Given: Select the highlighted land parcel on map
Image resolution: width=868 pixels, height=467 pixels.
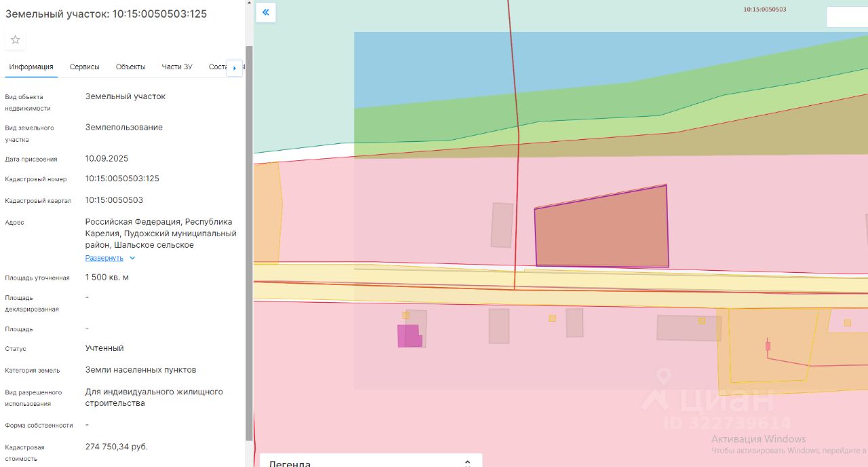Looking at the screenshot, I should pyautogui.click(x=601, y=229).
